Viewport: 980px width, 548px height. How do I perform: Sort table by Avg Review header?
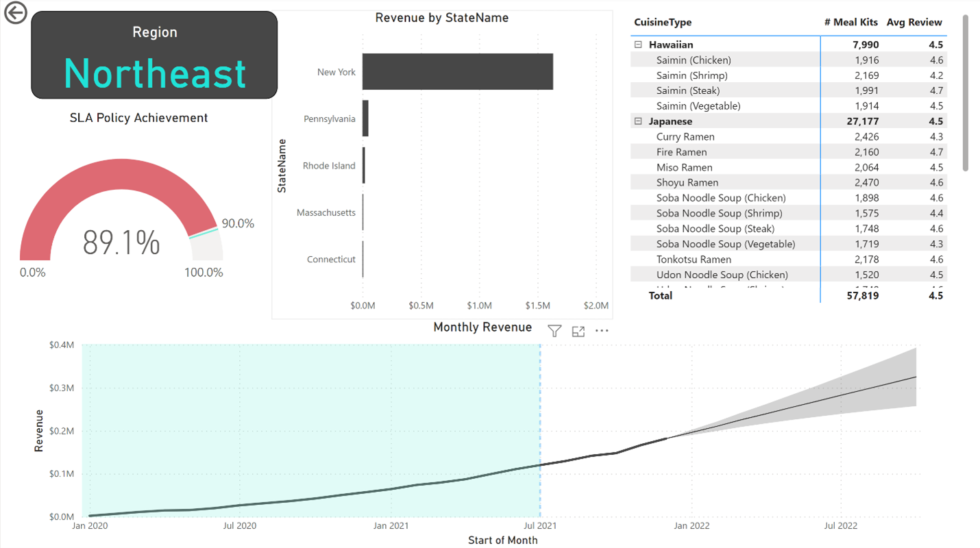pos(914,23)
